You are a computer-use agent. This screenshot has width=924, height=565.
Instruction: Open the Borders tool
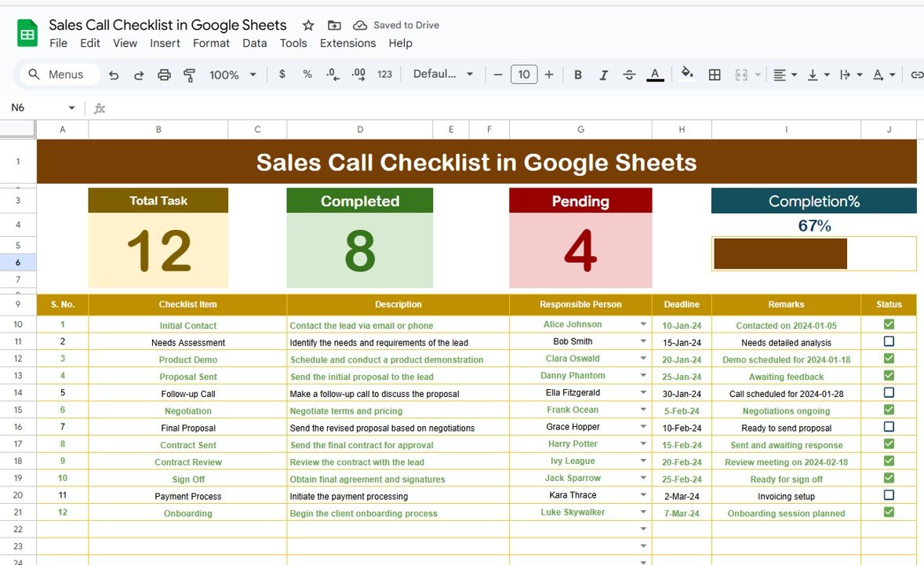[x=715, y=75]
